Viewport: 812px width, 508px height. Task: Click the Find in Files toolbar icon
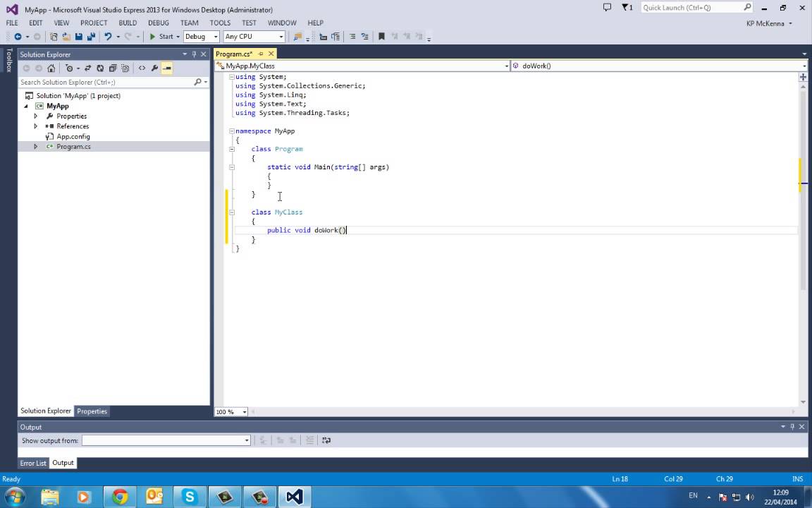pyautogui.click(x=297, y=36)
